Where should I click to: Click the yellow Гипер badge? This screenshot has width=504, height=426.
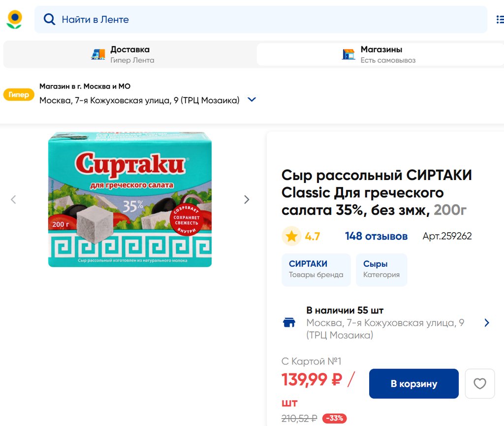point(19,94)
